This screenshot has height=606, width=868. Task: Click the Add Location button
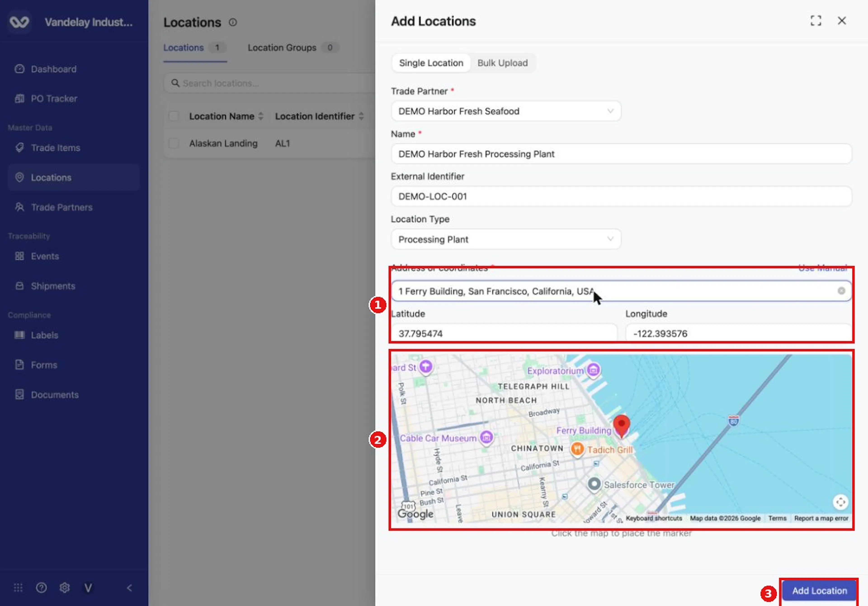tap(819, 590)
